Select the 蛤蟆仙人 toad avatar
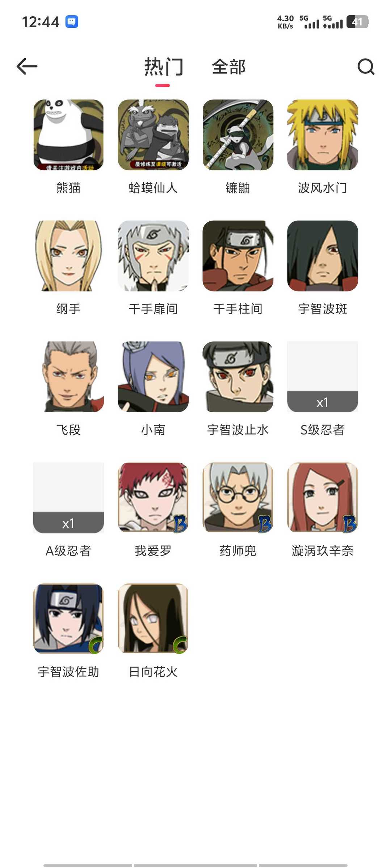Viewport: 391px width, 868px height. pos(153,135)
